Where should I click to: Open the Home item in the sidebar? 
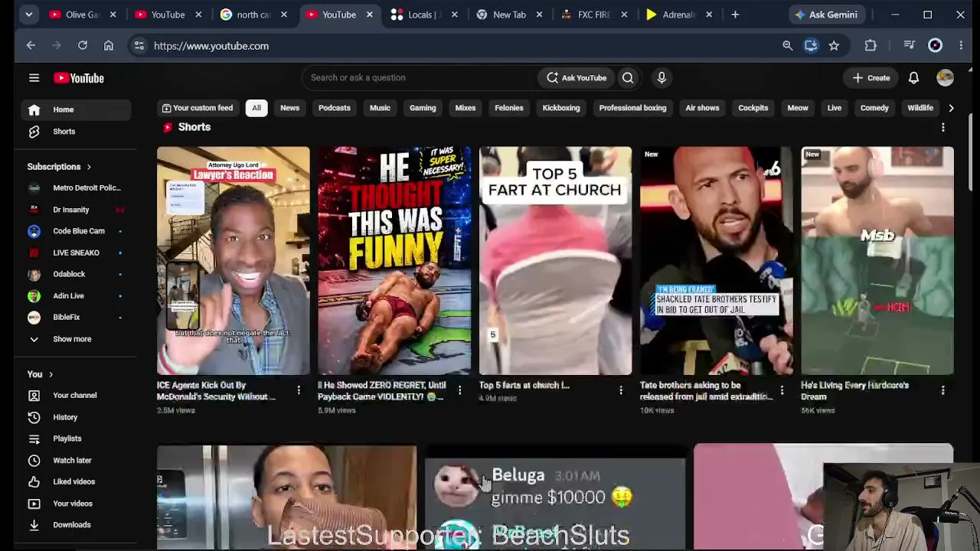click(76, 109)
